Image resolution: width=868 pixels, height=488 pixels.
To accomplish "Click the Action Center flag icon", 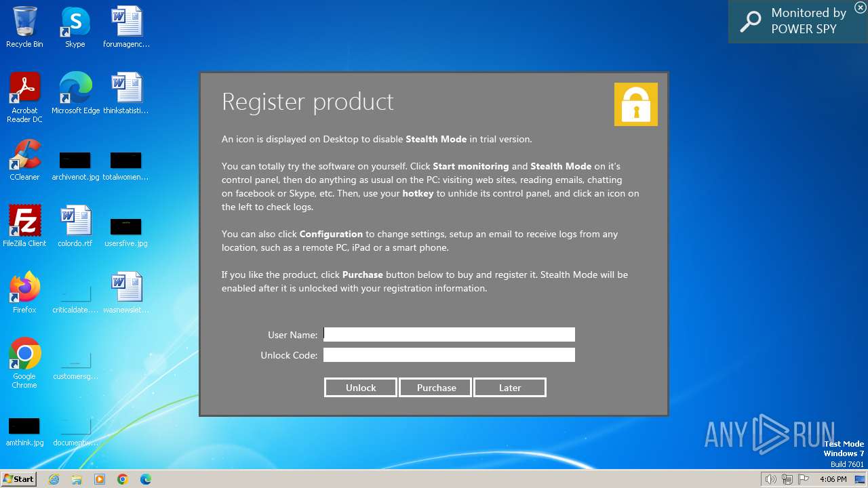I will pyautogui.click(x=804, y=479).
